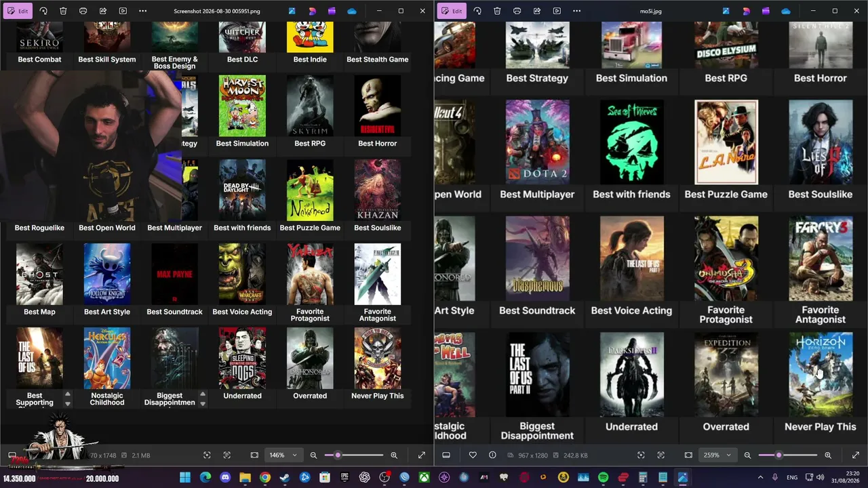Zoom in on the Screenshot png window
This screenshot has height=488, width=868.
(394, 455)
